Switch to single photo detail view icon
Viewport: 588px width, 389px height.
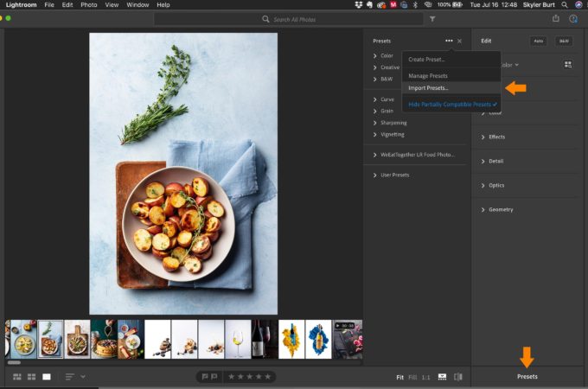pyautogui.click(x=47, y=377)
